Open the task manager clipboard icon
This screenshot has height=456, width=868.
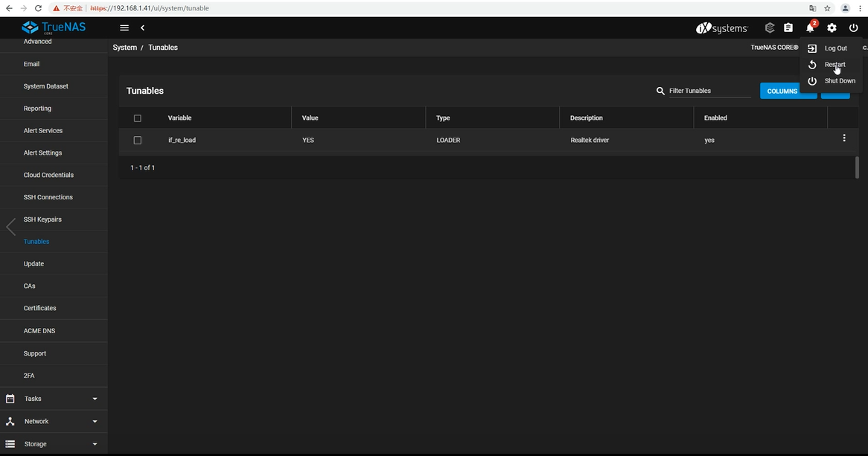pos(788,28)
